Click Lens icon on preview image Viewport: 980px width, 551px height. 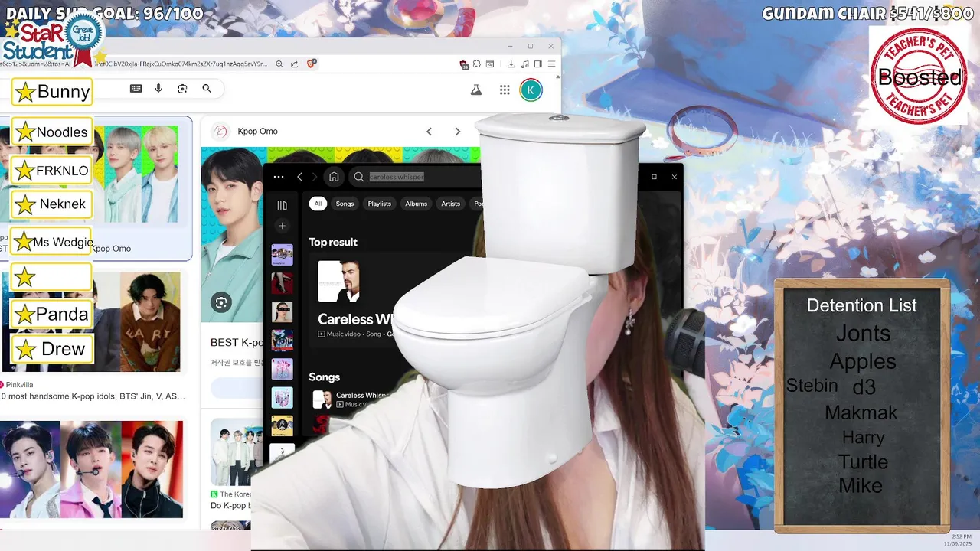[221, 302]
